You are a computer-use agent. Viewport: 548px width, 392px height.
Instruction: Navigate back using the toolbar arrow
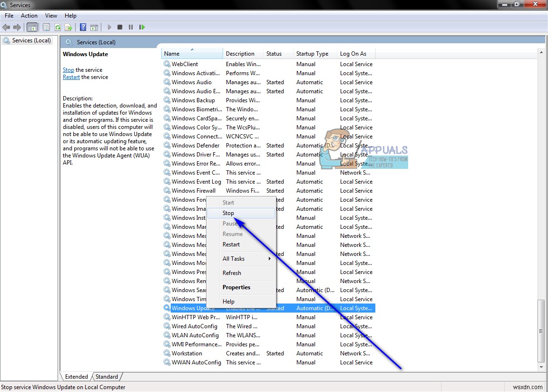coord(6,27)
